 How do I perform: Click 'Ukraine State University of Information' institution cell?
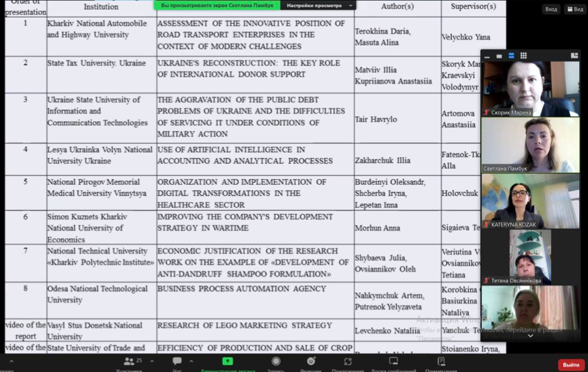(101, 118)
